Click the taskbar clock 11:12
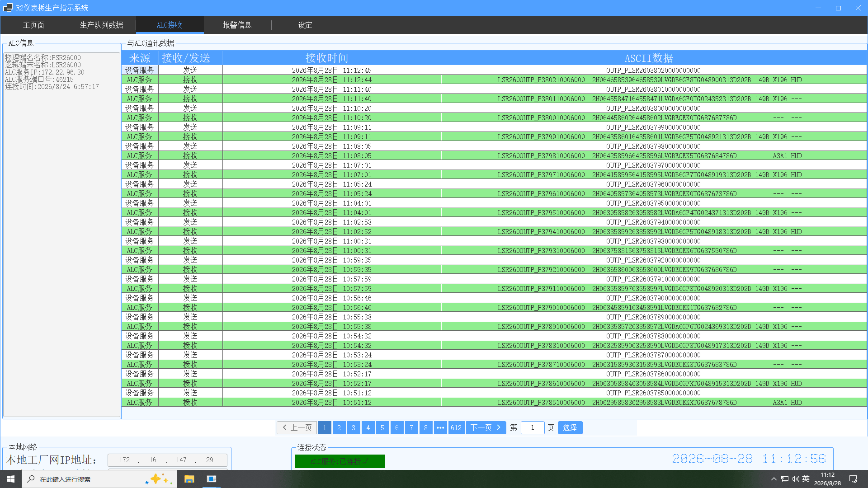 (828, 479)
